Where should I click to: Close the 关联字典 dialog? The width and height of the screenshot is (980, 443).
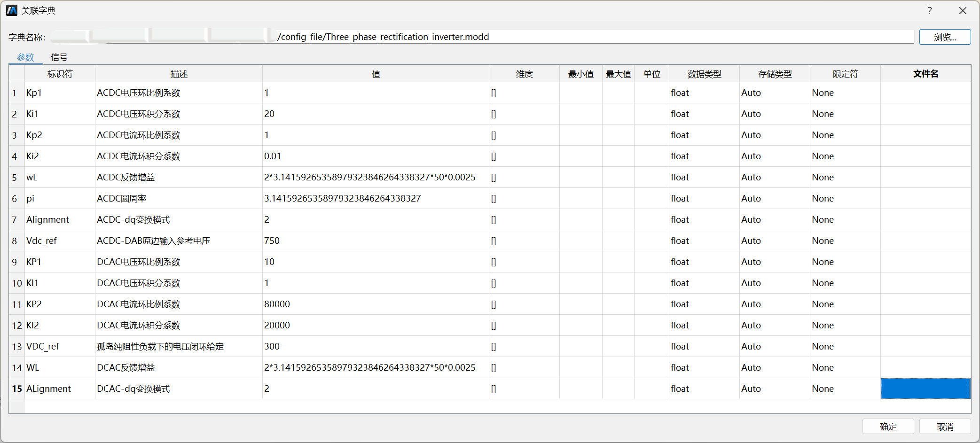tap(963, 10)
